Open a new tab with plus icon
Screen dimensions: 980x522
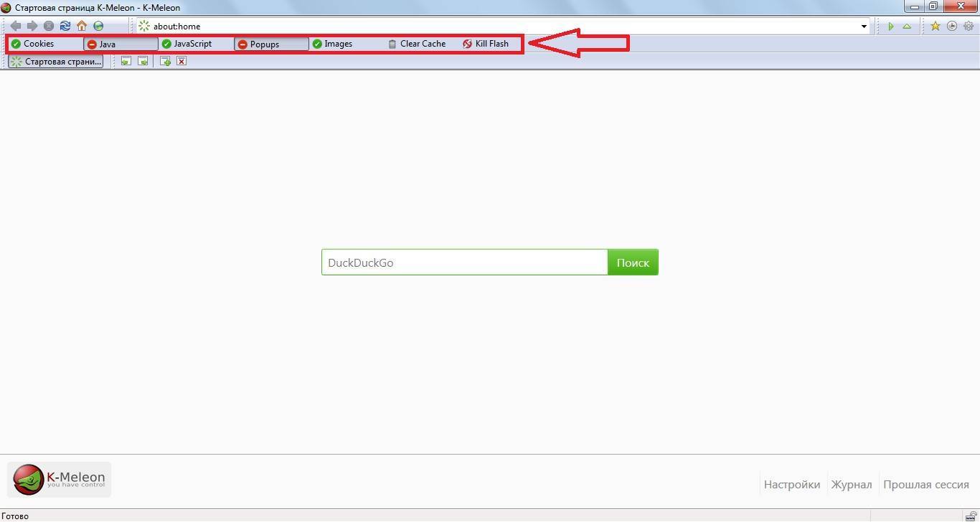[x=165, y=62]
